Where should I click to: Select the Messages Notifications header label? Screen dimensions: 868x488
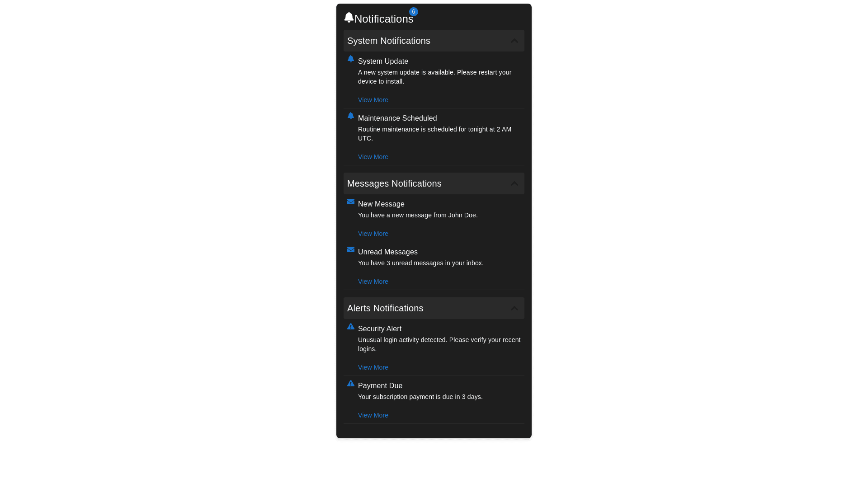394,183
